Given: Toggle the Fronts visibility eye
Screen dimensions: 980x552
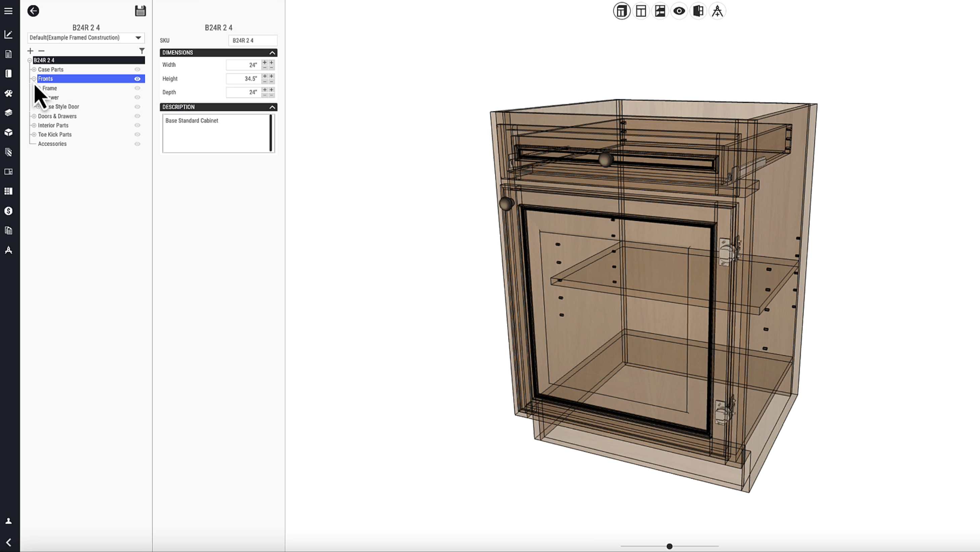Looking at the screenshot, I should (137, 79).
